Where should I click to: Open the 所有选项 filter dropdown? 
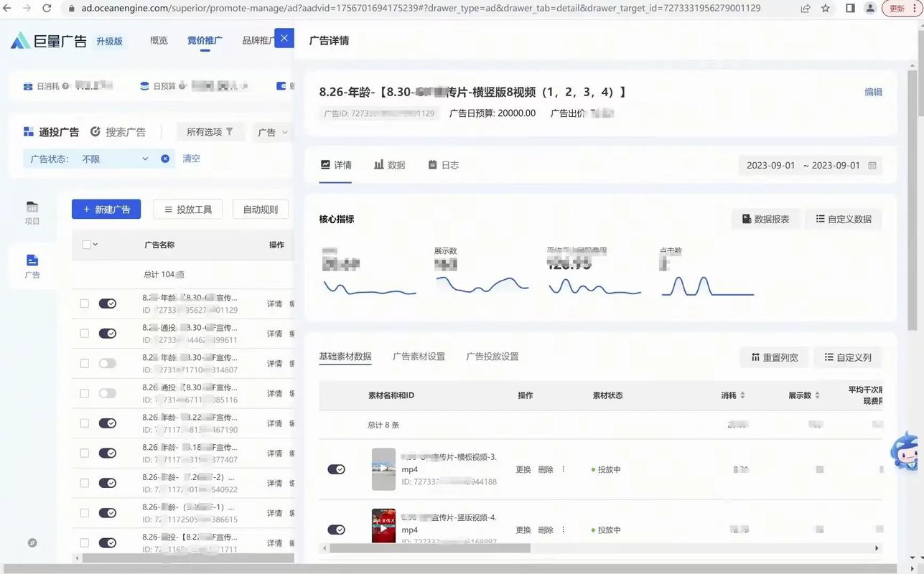[210, 132]
